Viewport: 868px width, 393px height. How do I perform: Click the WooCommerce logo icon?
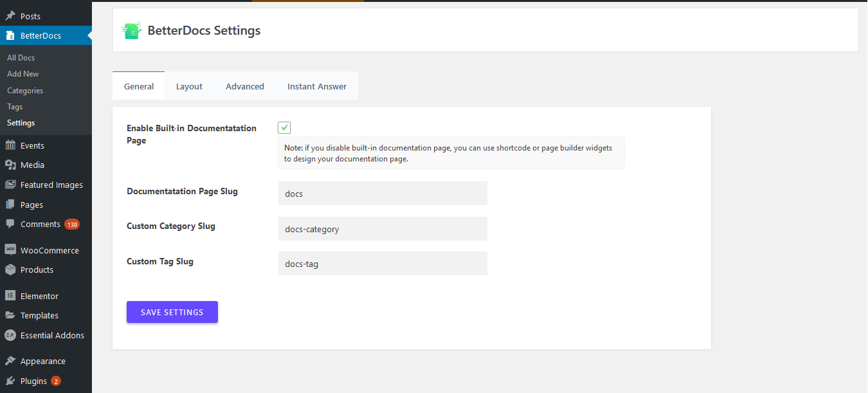point(10,250)
